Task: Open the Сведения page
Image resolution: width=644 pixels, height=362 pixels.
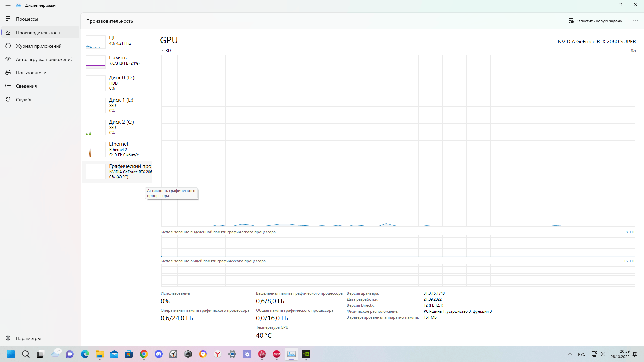Action: (40, 86)
